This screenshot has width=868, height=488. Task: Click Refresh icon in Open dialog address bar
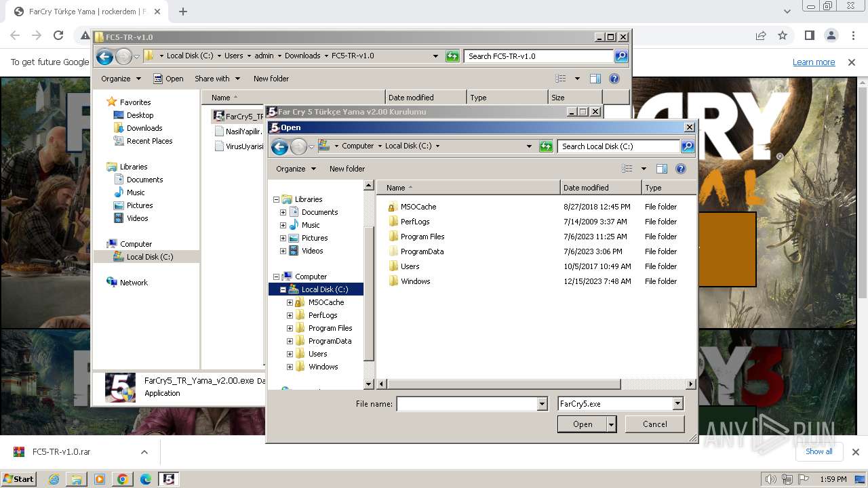coord(546,146)
